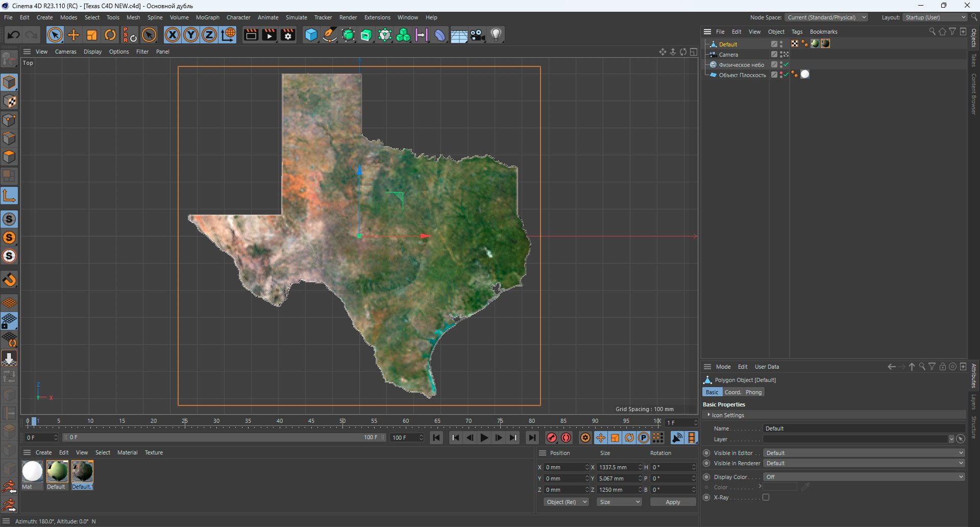This screenshot has height=527, width=980.
Task: Open the Visible in Renderer dropdown
Action: [x=864, y=463]
